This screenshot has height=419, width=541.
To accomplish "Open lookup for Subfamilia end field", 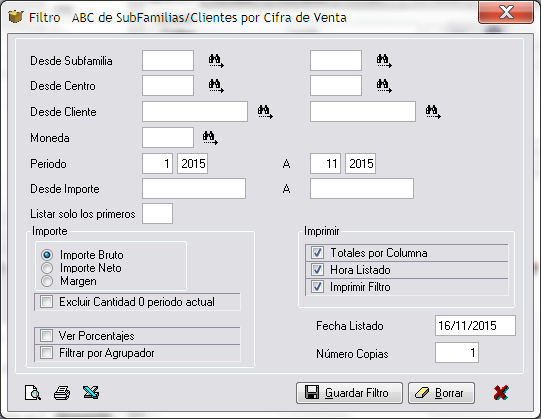I will pyautogui.click(x=384, y=61).
